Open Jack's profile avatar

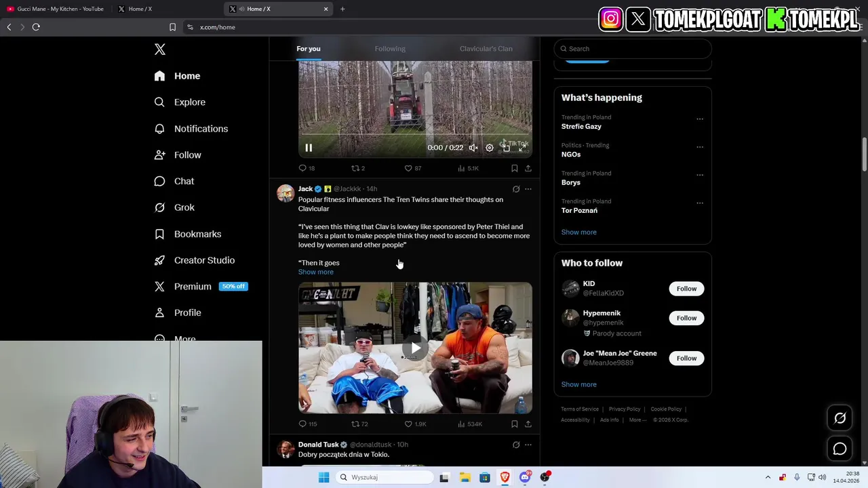pos(285,193)
